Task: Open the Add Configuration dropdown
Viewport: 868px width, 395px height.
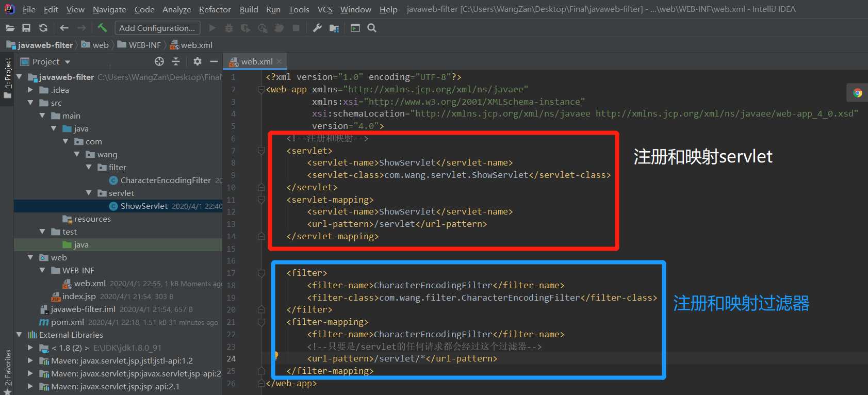Action: (x=157, y=28)
